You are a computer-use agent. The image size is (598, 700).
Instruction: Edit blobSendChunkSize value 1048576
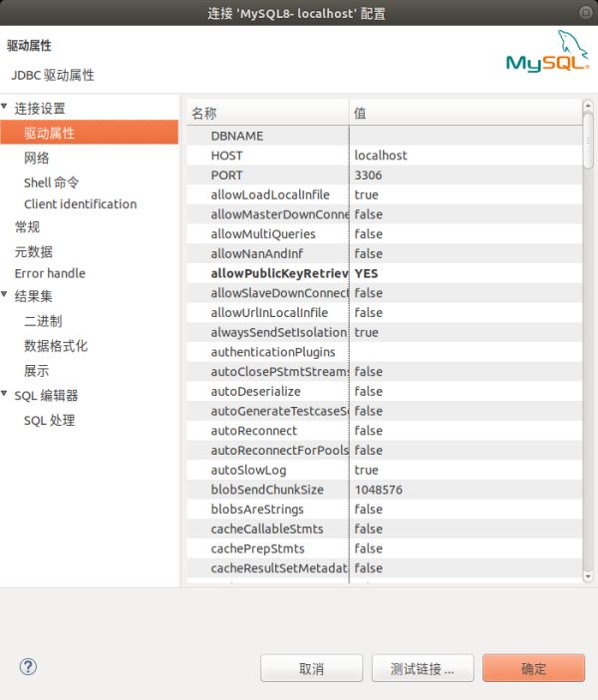(379, 490)
